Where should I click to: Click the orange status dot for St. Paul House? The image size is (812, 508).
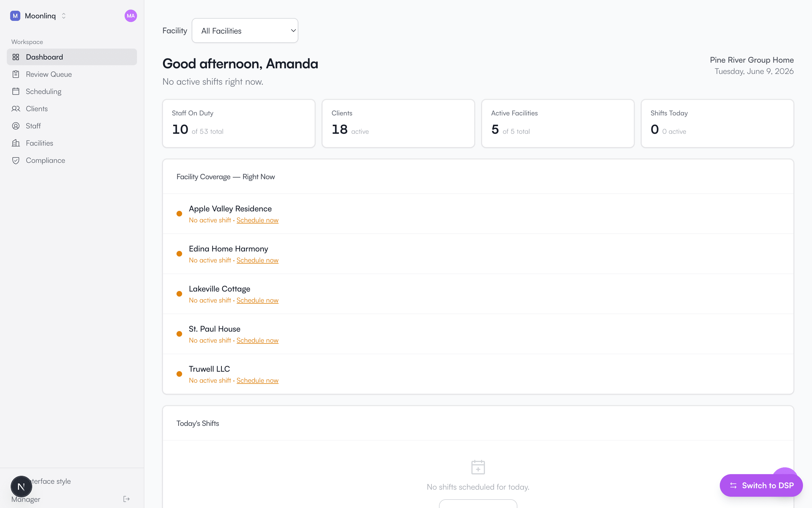click(179, 334)
